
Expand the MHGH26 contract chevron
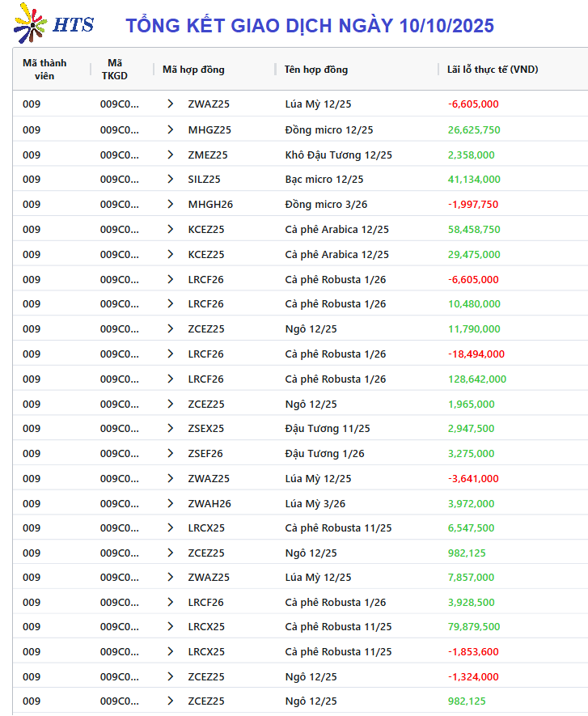click(x=170, y=205)
